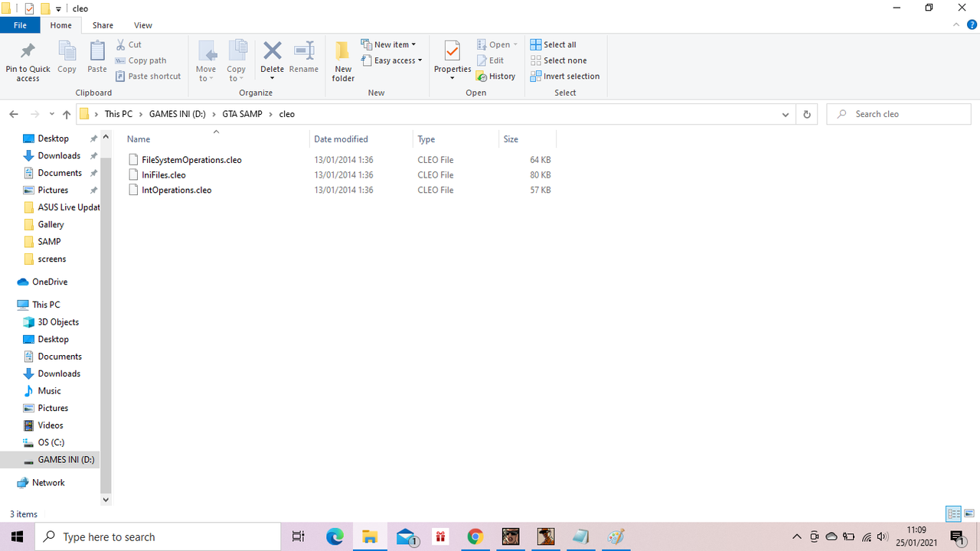This screenshot has width=980, height=551.
Task: Click the Open button in ribbon
Action: point(497,44)
